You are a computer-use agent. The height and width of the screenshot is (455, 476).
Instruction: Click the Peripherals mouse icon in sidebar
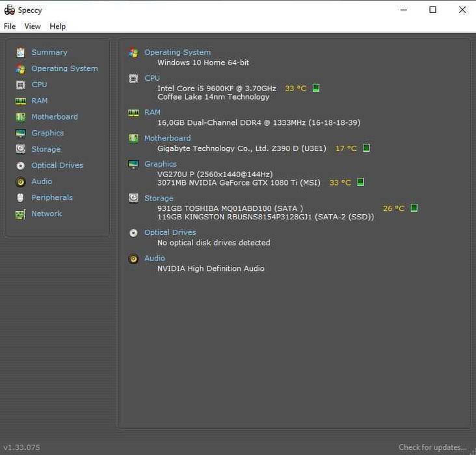[x=20, y=198]
